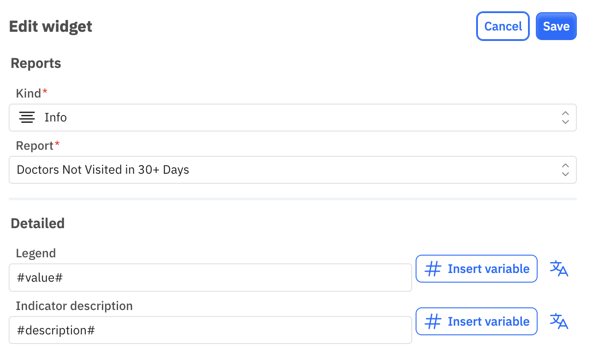Click the translate icon beside Legend field
589x364 pixels.
point(559,269)
